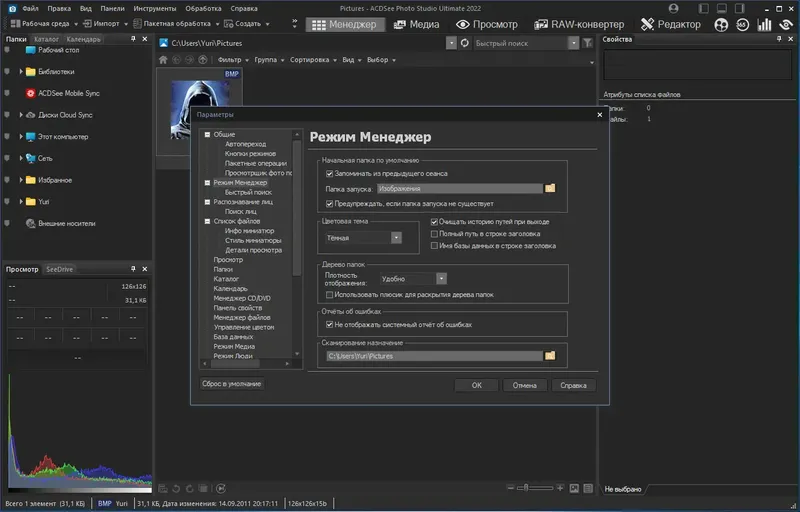
Task: Enable Полный путь в строке заголовка
Action: [434, 234]
